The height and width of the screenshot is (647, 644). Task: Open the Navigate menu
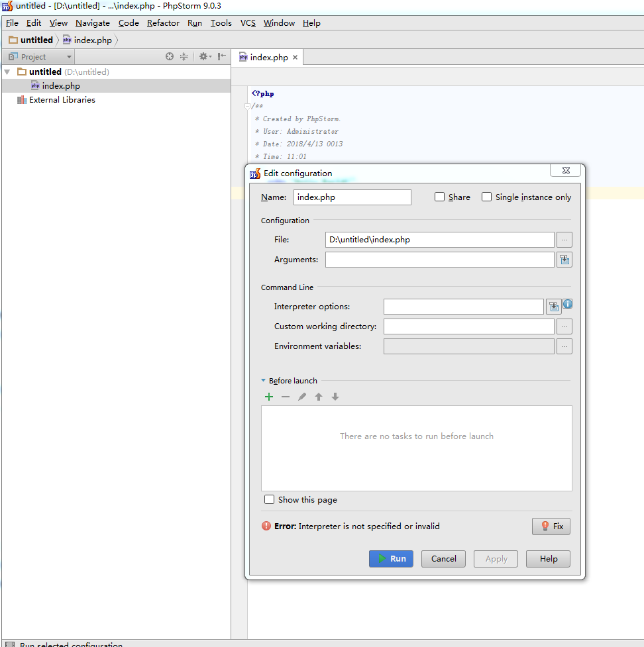click(93, 23)
